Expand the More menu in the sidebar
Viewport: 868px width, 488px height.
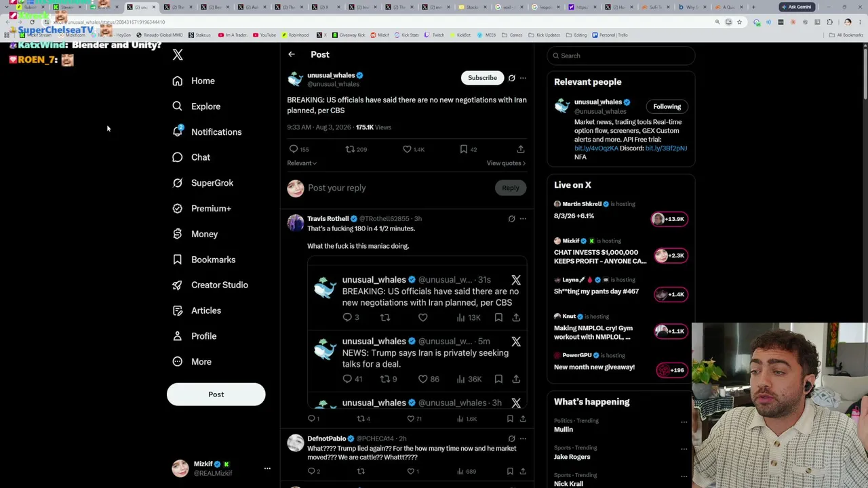[x=192, y=362]
